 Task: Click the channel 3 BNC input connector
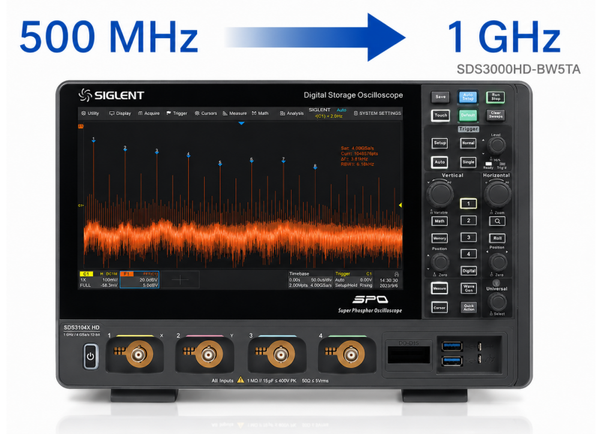pos(280,355)
